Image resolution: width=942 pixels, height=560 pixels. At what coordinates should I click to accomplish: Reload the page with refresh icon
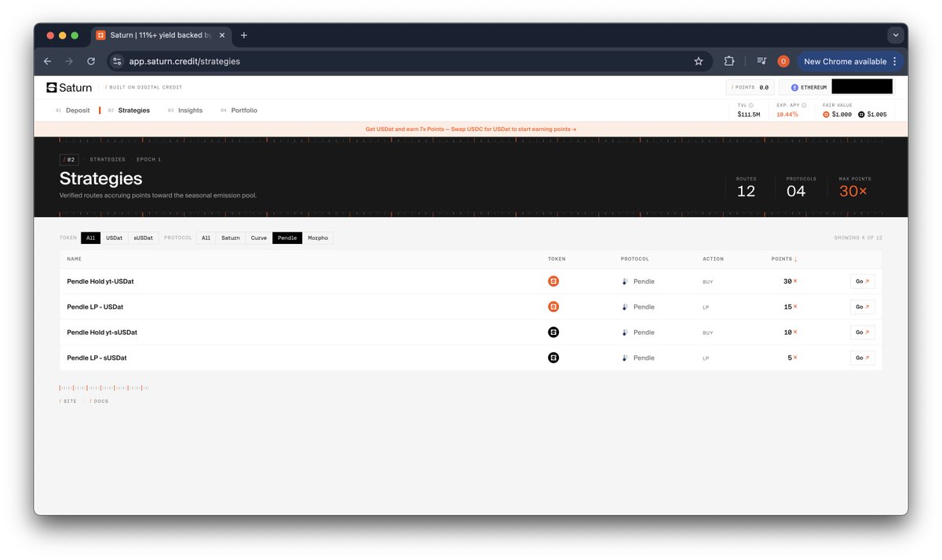click(91, 61)
